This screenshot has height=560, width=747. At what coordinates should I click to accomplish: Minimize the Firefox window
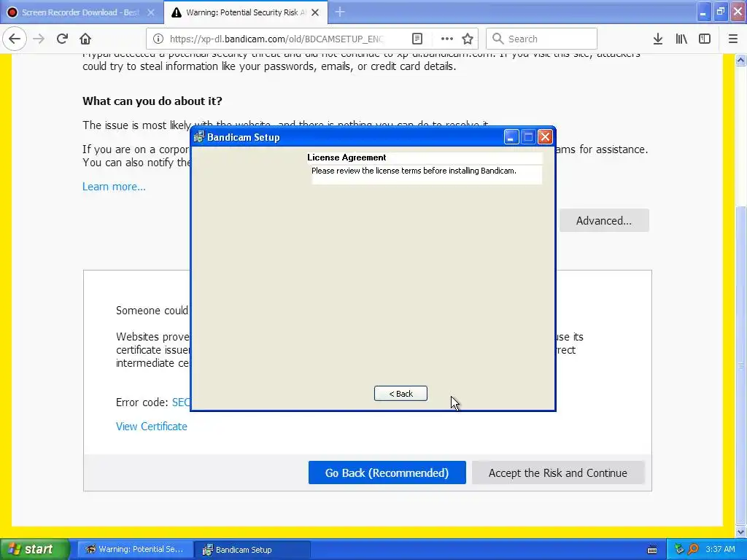pyautogui.click(x=703, y=12)
